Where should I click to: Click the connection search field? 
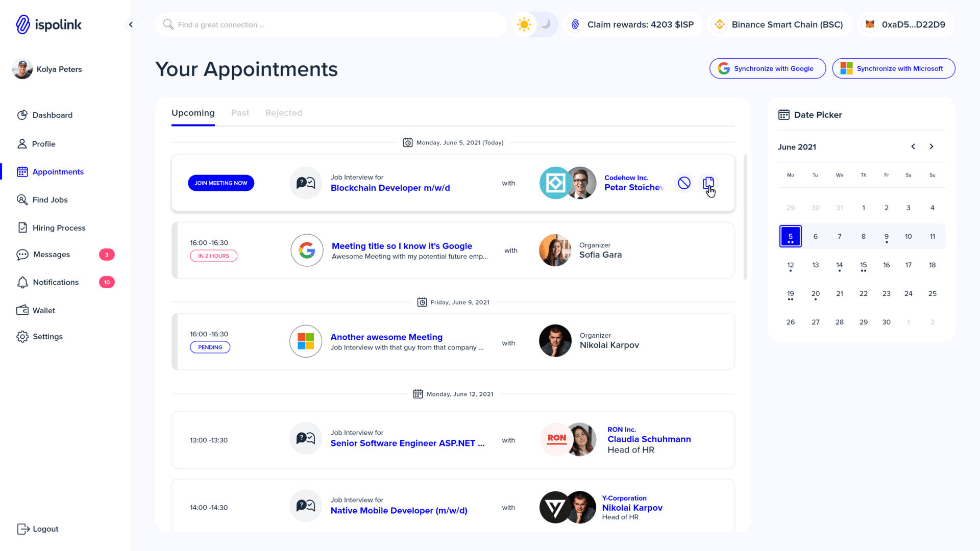tap(331, 24)
